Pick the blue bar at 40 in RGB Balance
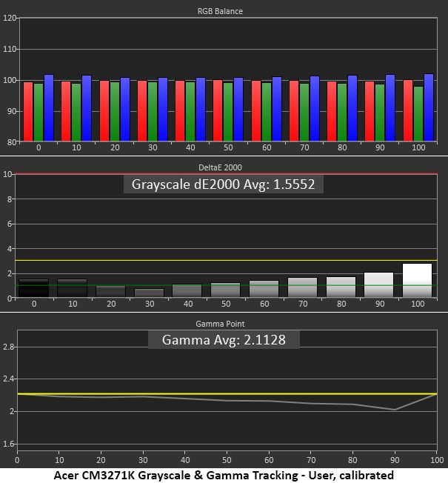 (x=201, y=110)
